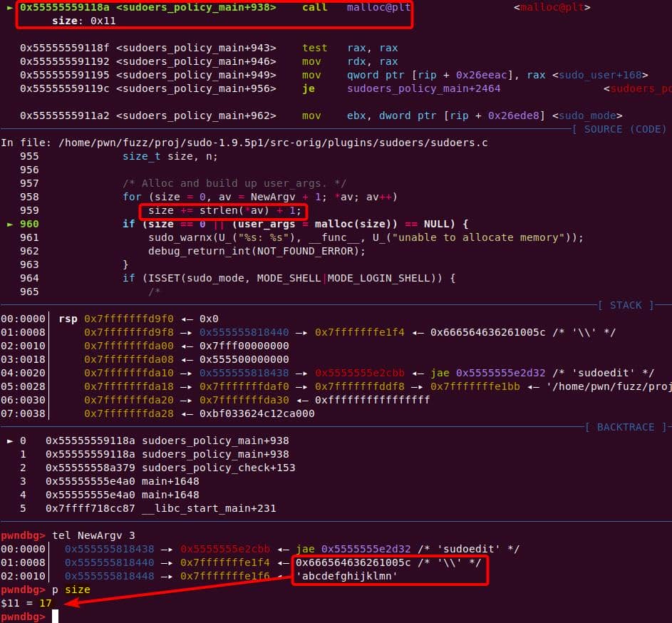
Task: Click address 0x55555559118f test instruction
Action: point(209,48)
